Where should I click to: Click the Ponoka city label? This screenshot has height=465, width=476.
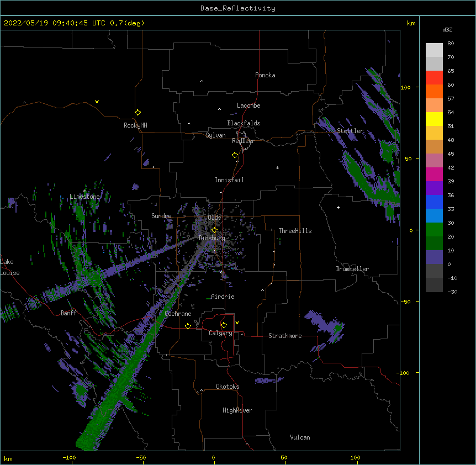click(265, 75)
